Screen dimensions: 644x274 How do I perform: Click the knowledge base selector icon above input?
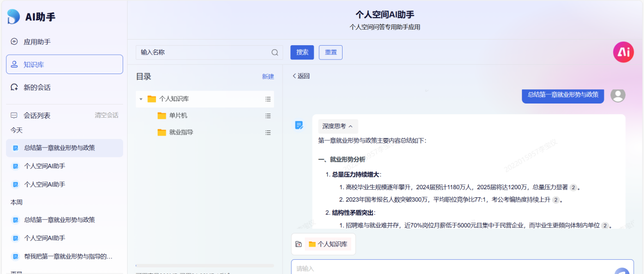[x=298, y=244]
